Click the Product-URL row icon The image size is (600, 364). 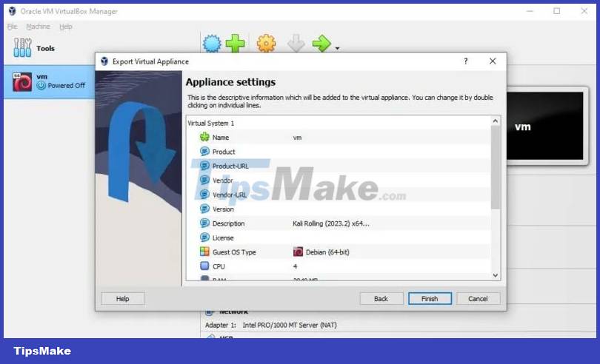[x=204, y=166]
